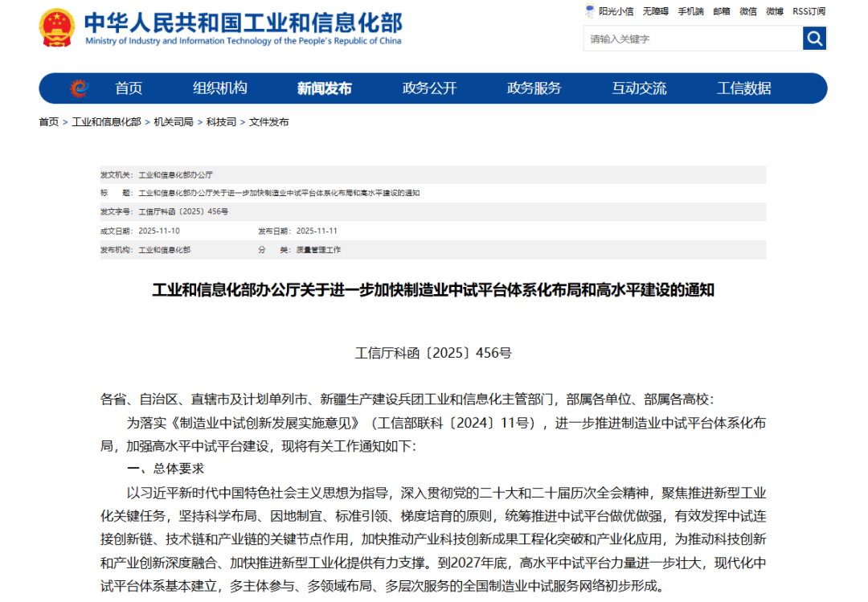
Task: Open the 微博 Weibo icon
Action: pyautogui.click(x=775, y=10)
